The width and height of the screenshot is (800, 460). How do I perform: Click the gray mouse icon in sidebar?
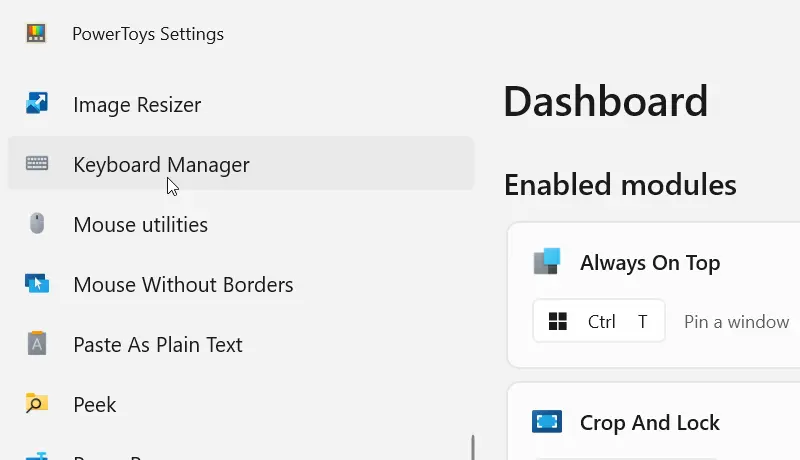[37, 223]
